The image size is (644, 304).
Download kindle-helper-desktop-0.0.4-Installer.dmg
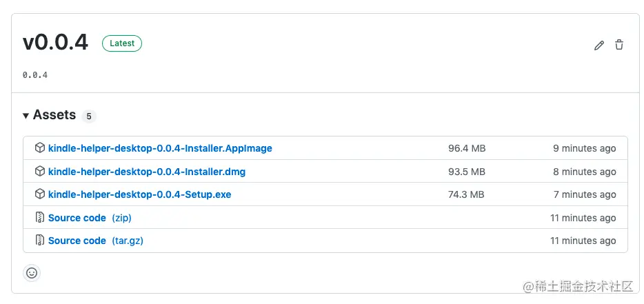click(147, 172)
